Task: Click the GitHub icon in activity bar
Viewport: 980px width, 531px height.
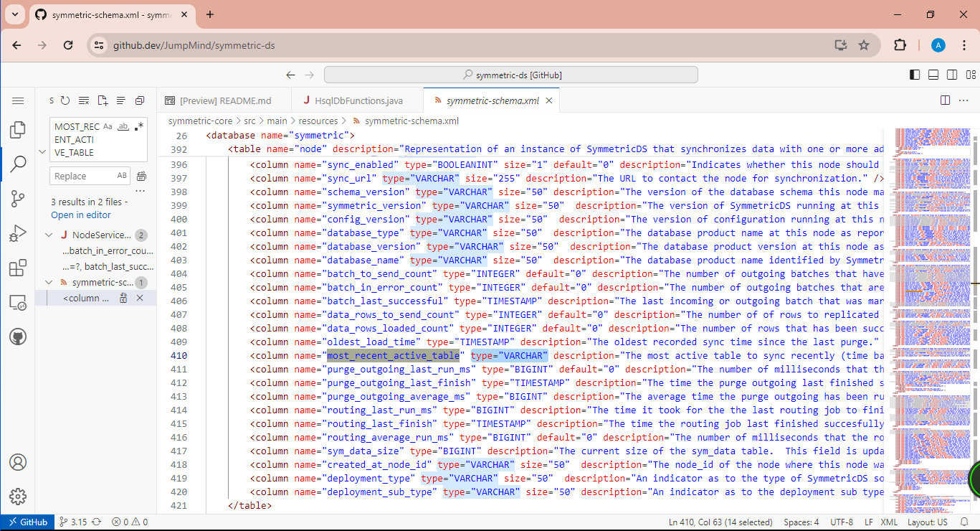Action: pyautogui.click(x=18, y=337)
